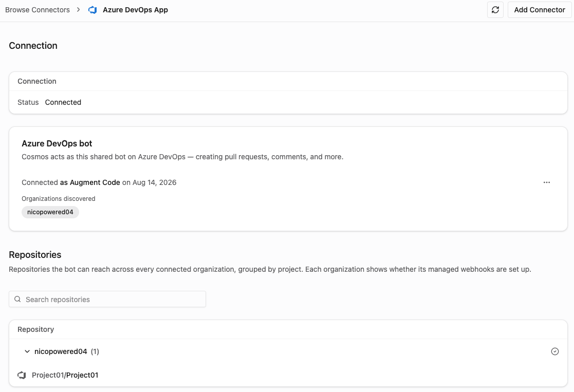Click the breadcrumb chevron separator
Viewport: 574px width, 392px height.
tap(78, 10)
